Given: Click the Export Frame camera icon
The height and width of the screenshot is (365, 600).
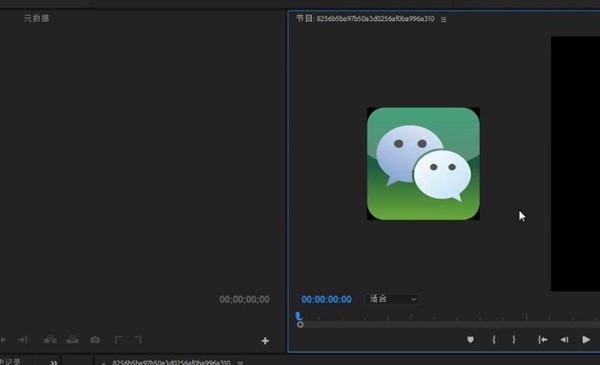Looking at the screenshot, I should tap(95, 339).
